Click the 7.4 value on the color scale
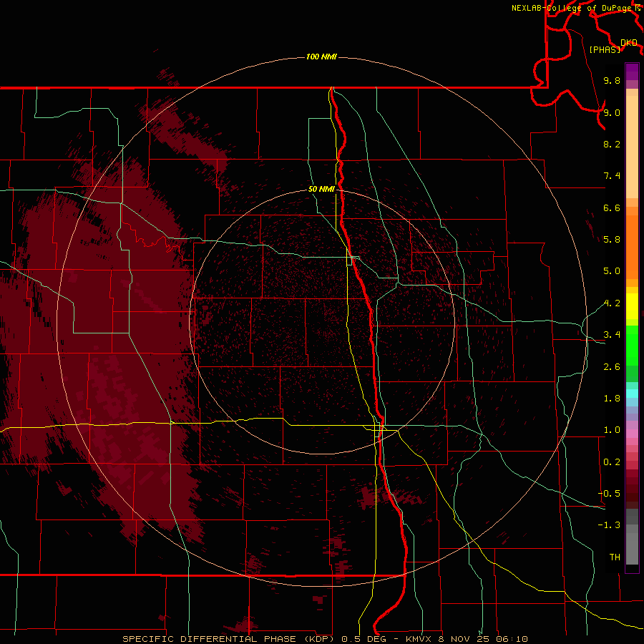This screenshot has height=644, width=644. [x=612, y=176]
